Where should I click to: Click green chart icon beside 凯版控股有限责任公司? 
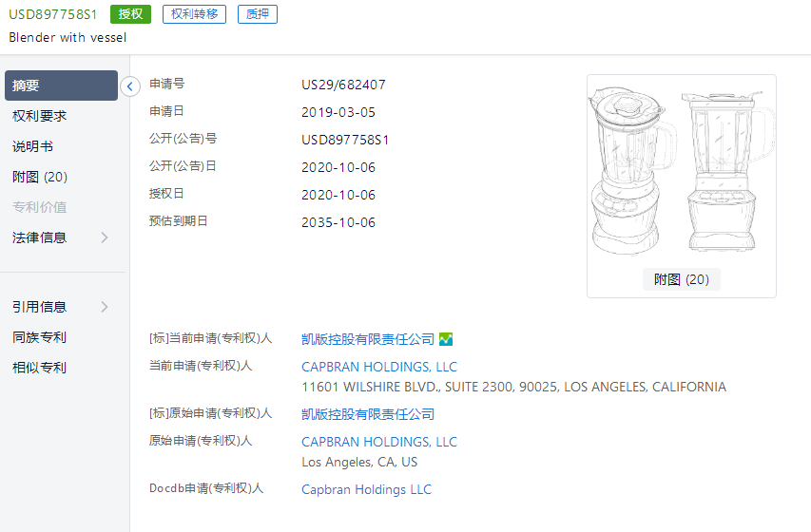(445, 339)
